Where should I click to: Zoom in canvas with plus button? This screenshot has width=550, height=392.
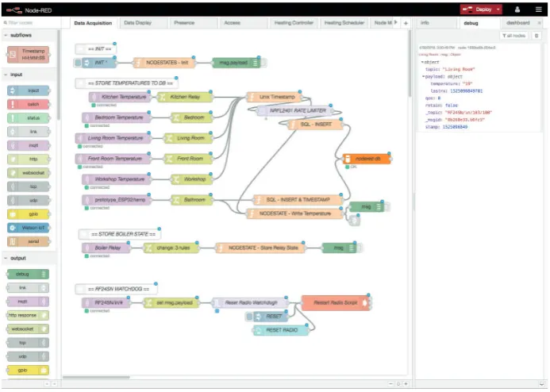[x=406, y=384]
